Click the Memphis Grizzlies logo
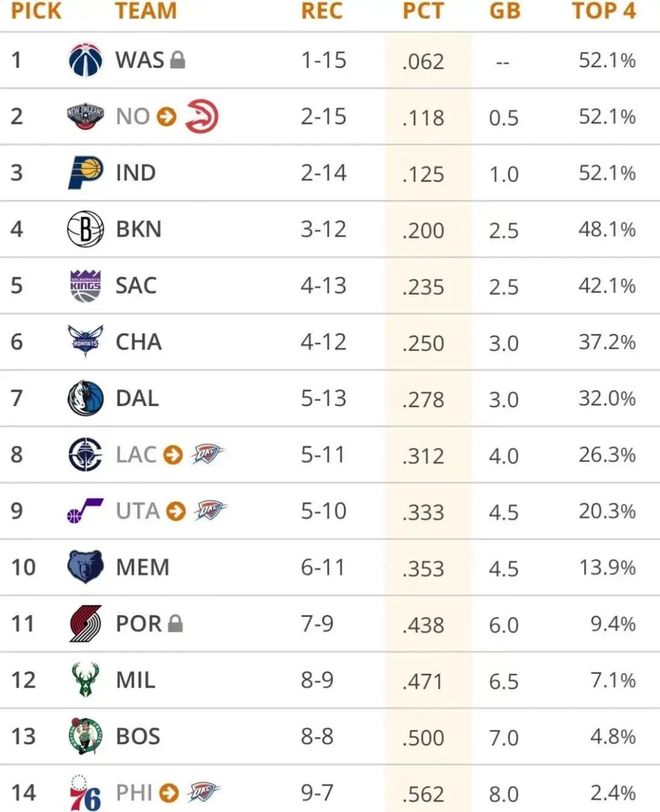 pyautogui.click(x=85, y=567)
